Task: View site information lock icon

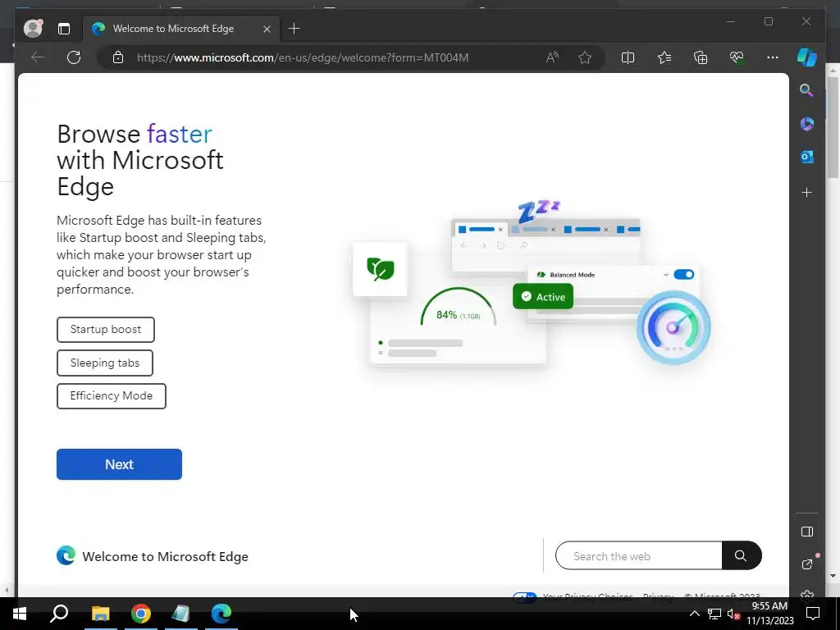Action: coord(118,57)
